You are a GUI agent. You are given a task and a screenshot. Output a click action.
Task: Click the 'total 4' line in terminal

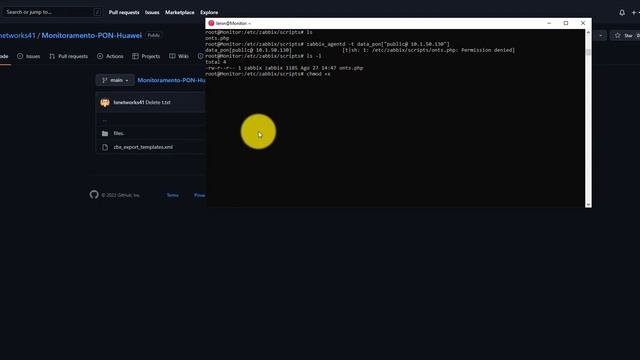point(216,62)
